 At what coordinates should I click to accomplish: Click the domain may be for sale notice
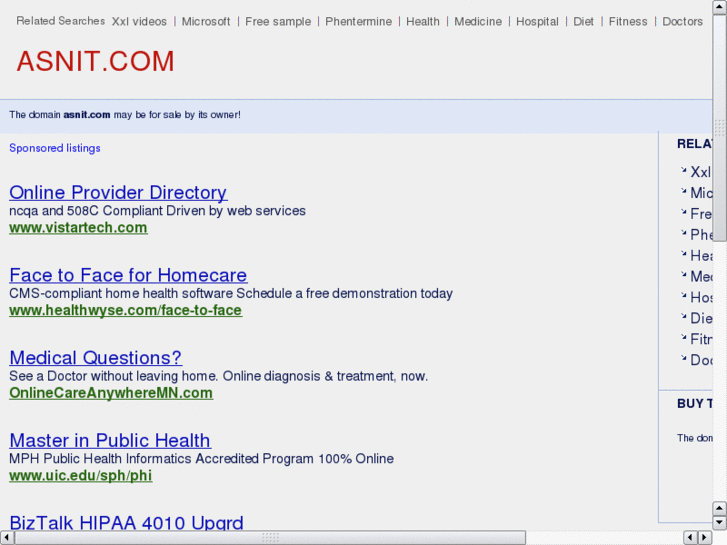pos(125,115)
